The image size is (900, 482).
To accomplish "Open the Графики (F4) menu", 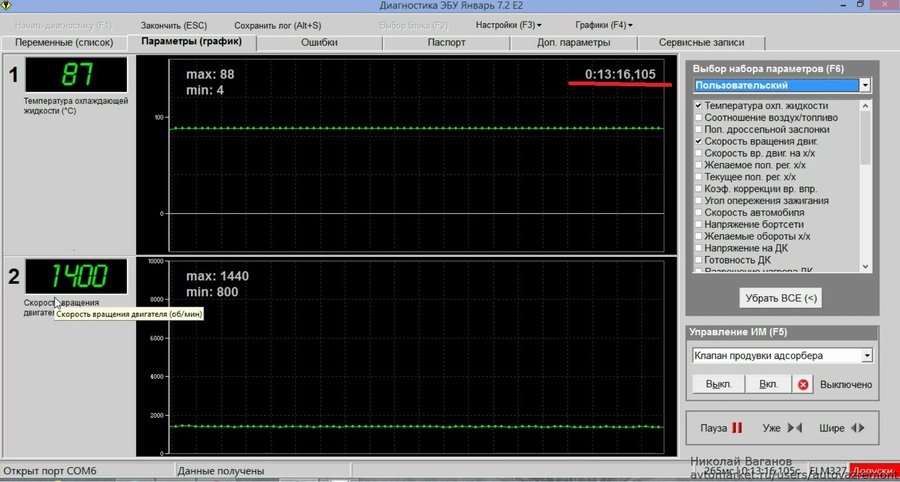I will [604, 25].
